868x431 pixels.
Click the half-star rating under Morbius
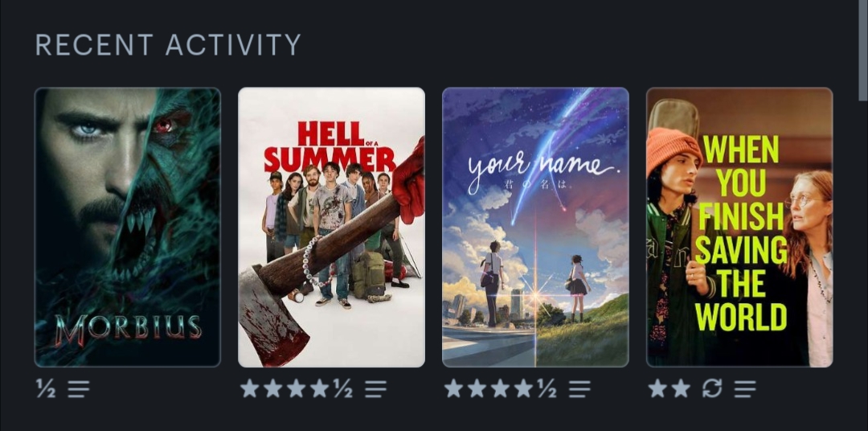(x=46, y=389)
